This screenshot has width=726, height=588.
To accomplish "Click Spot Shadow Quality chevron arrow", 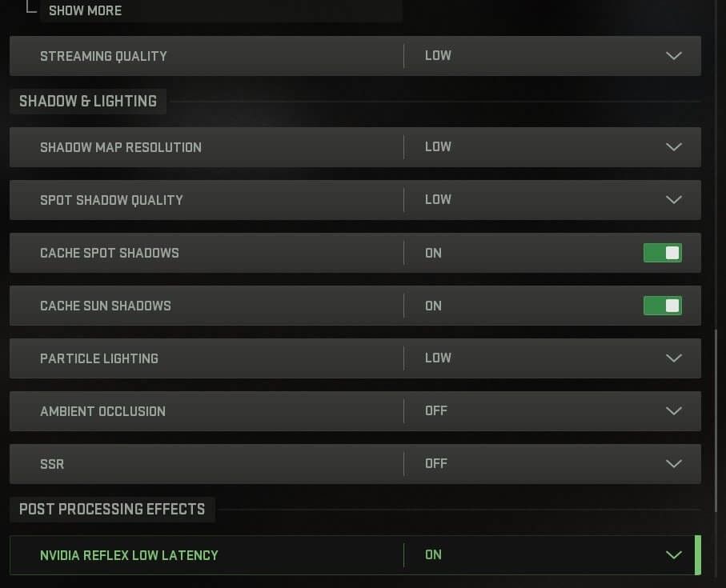I will pos(674,200).
